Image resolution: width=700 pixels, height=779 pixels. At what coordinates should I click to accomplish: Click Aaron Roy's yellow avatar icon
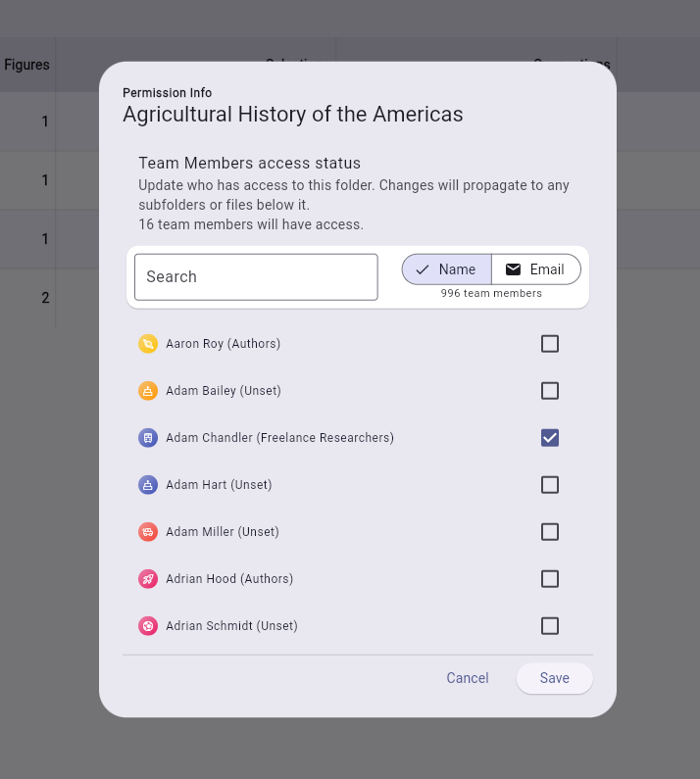148,344
